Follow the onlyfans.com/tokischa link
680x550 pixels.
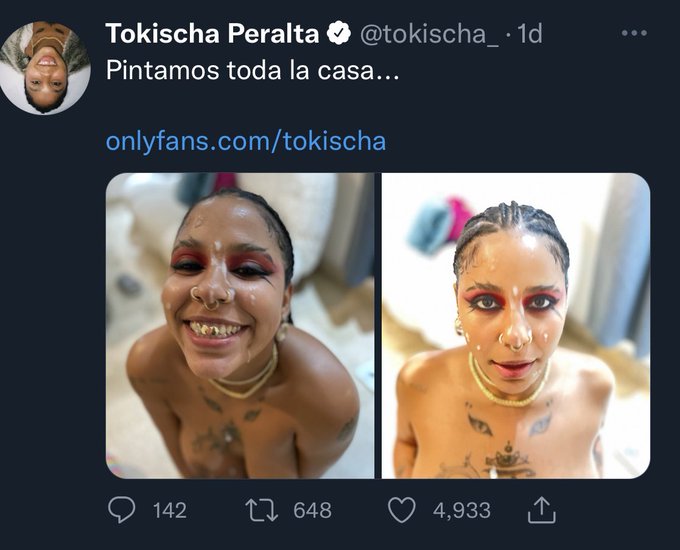246,141
